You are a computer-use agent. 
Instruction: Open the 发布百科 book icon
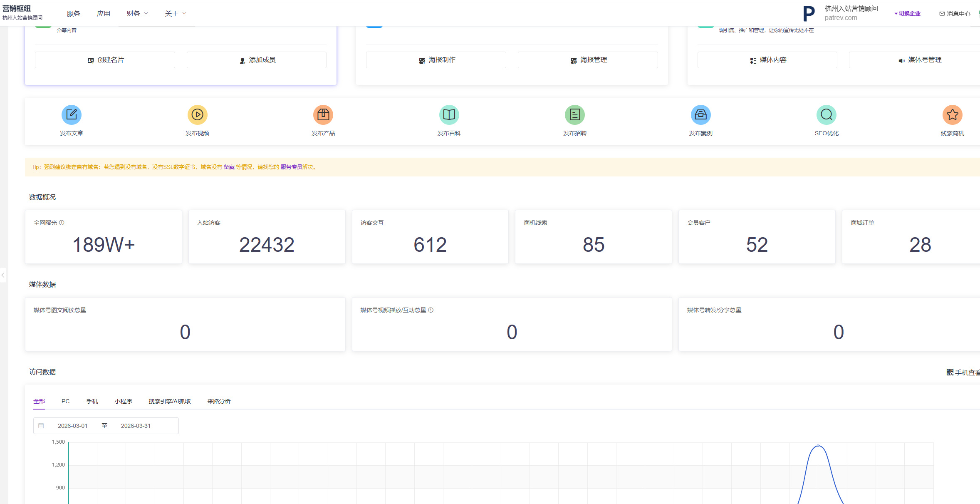pos(449,114)
